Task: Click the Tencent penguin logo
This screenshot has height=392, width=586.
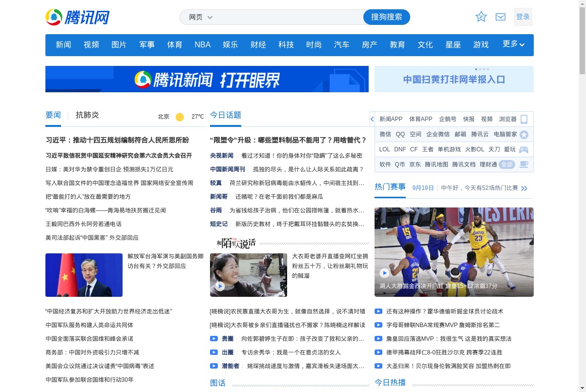Action: pos(78,17)
